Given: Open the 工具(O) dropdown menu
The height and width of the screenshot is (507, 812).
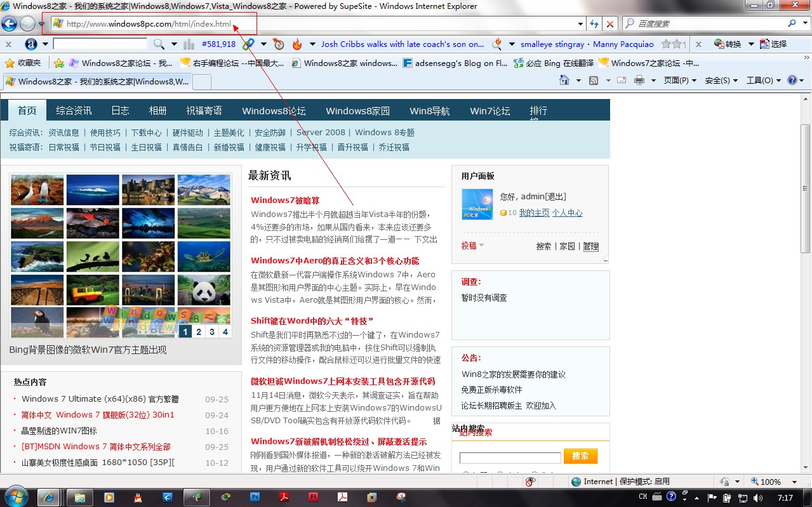Looking at the screenshot, I should 761,80.
